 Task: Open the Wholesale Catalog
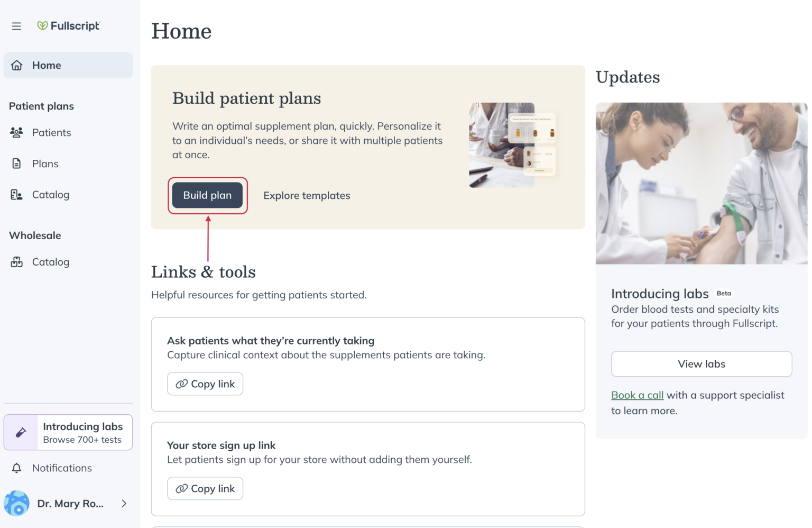pyautogui.click(x=50, y=262)
